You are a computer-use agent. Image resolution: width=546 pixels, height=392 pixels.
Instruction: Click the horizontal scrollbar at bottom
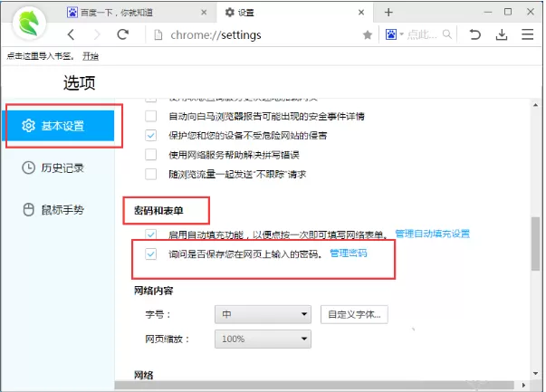coord(314,385)
